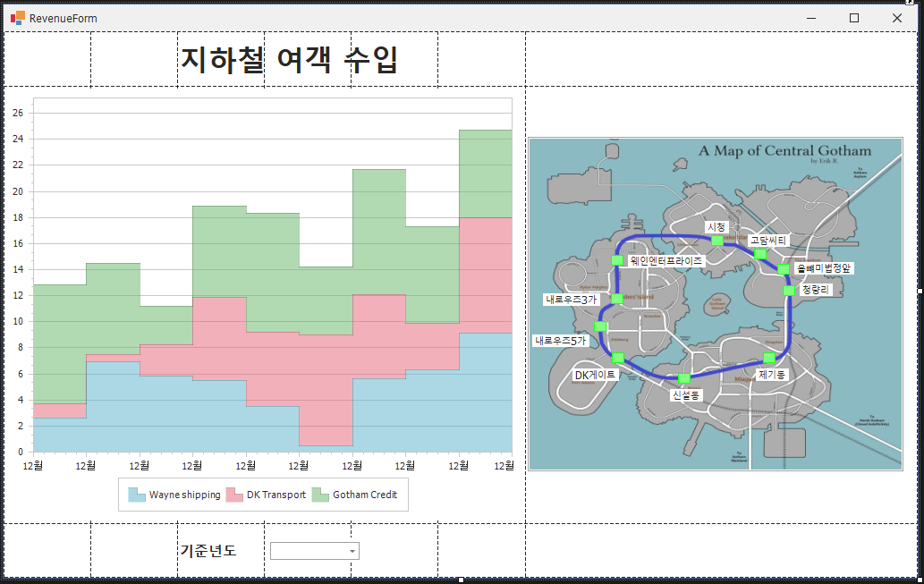924x584 pixels.
Task: Click the 웨인엔터프라이즈 station label
Action: (x=665, y=260)
